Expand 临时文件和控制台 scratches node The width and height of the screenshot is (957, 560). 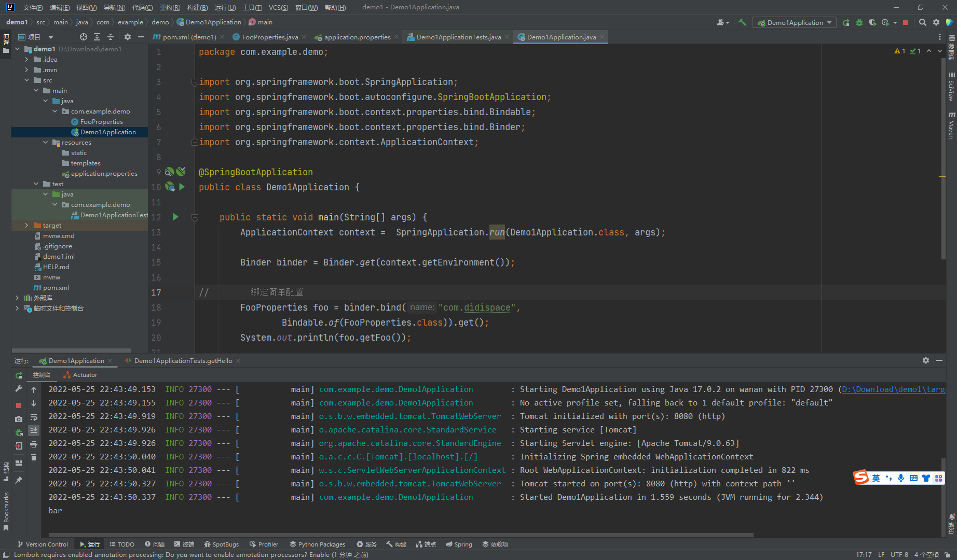click(x=17, y=308)
